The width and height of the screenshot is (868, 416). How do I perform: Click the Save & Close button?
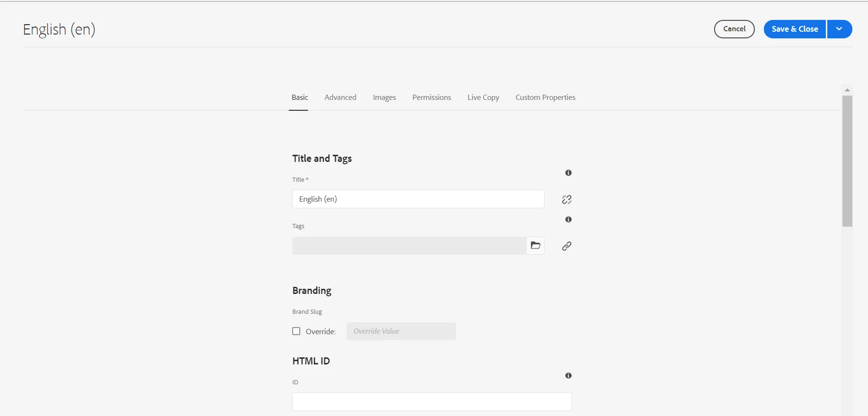point(795,29)
